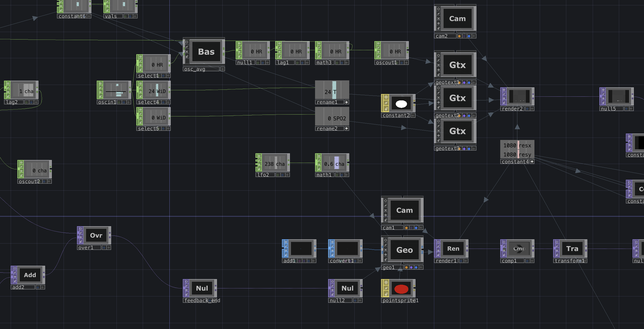Toggle the orange flag dot on cam1

pyautogui.click(x=406, y=228)
